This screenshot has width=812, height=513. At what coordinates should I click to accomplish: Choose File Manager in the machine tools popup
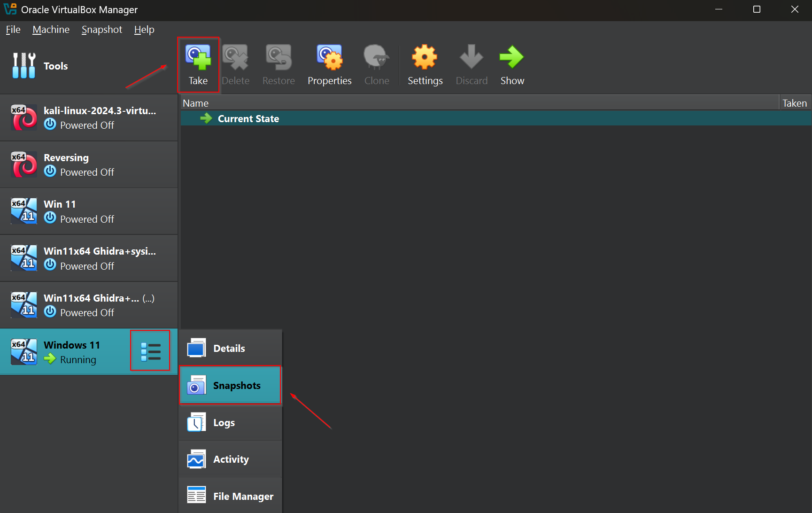click(x=230, y=496)
